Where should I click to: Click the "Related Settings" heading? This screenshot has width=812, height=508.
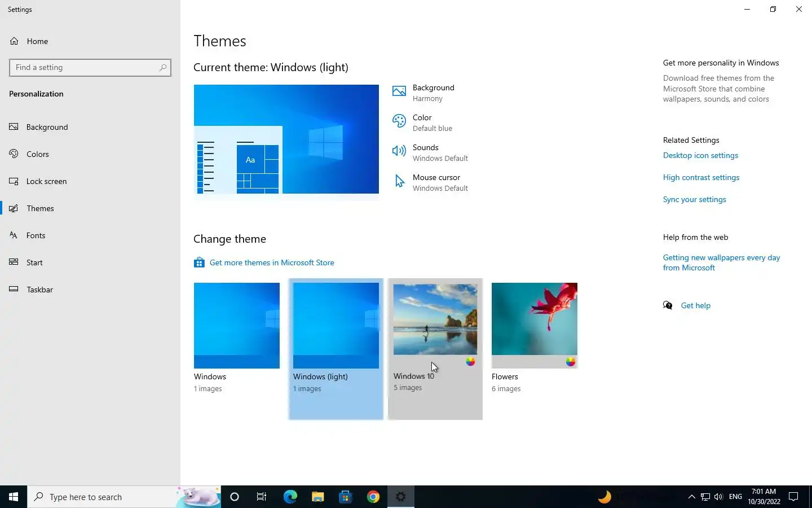click(691, 140)
